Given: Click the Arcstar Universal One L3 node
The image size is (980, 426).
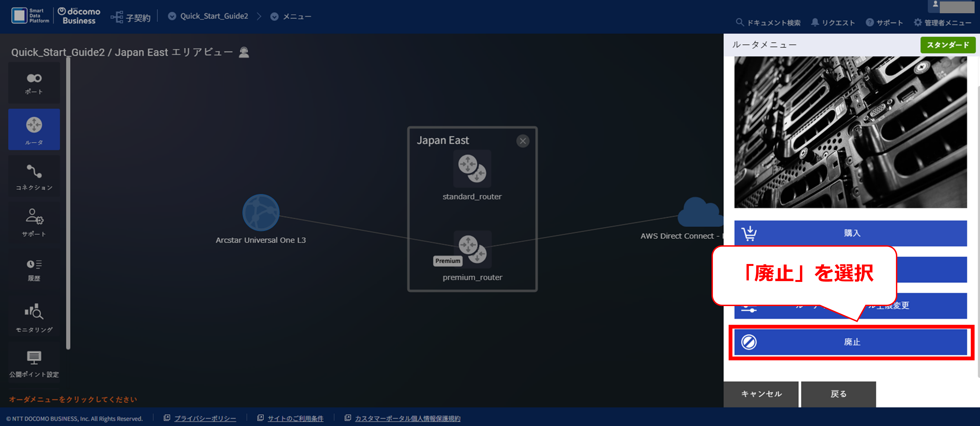Looking at the screenshot, I should tap(261, 213).
